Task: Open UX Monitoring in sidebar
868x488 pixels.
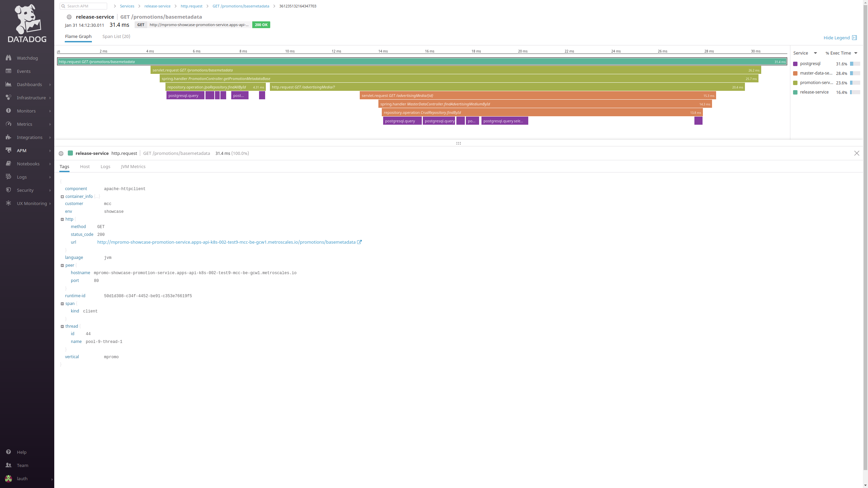Action: [32, 203]
